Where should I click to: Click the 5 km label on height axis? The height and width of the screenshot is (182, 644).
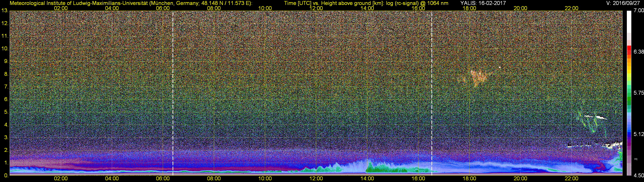point(6,112)
